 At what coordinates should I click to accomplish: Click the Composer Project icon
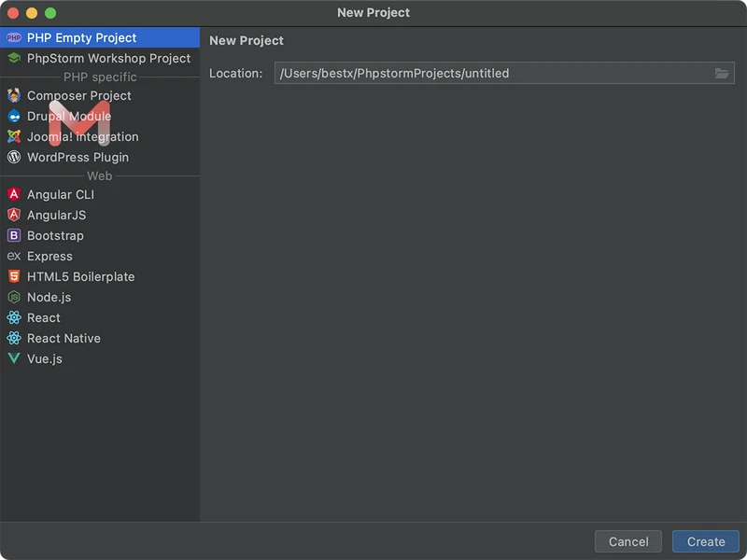[14, 96]
